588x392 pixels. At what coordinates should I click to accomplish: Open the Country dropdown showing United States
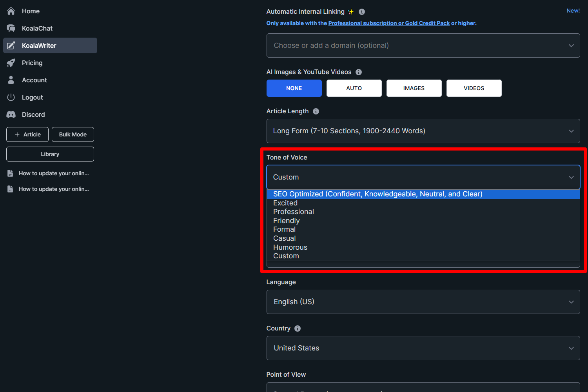pos(423,348)
